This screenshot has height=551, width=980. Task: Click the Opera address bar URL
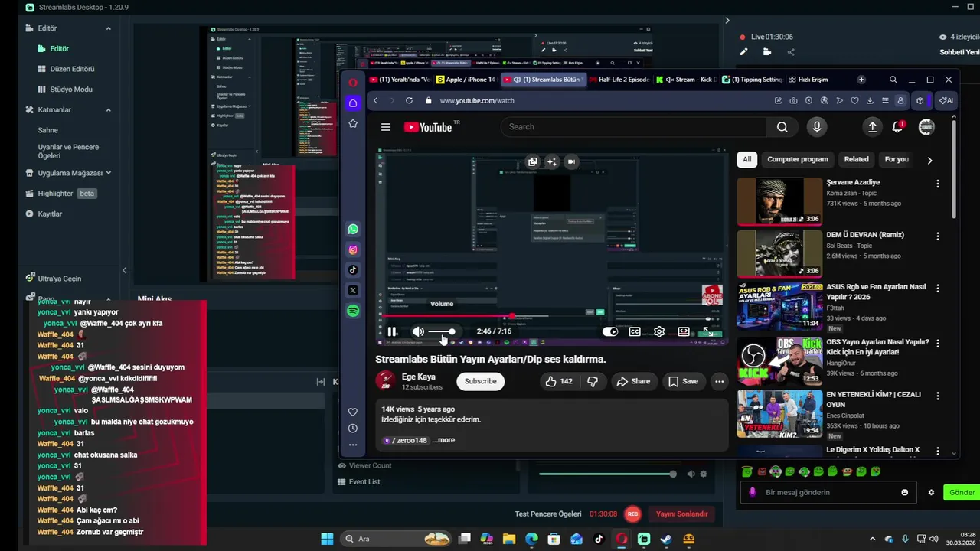pyautogui.click(x=477, y=100)
